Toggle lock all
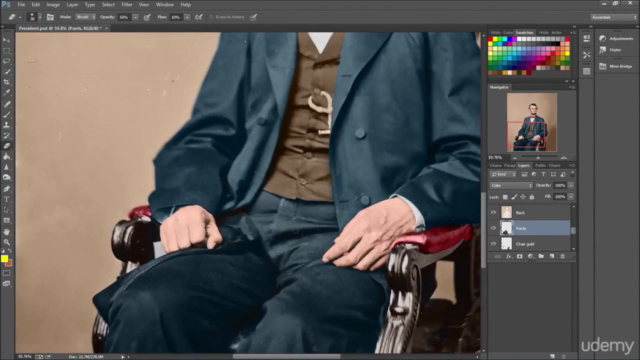The height and width of the screenshot is (360, 640). click(532, 197)
